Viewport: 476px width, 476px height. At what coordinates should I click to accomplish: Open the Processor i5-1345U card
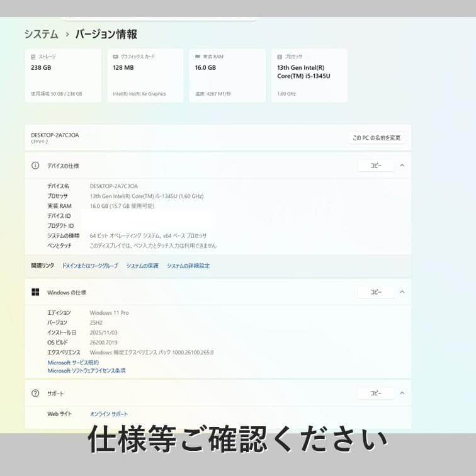(x=309, y=76)
